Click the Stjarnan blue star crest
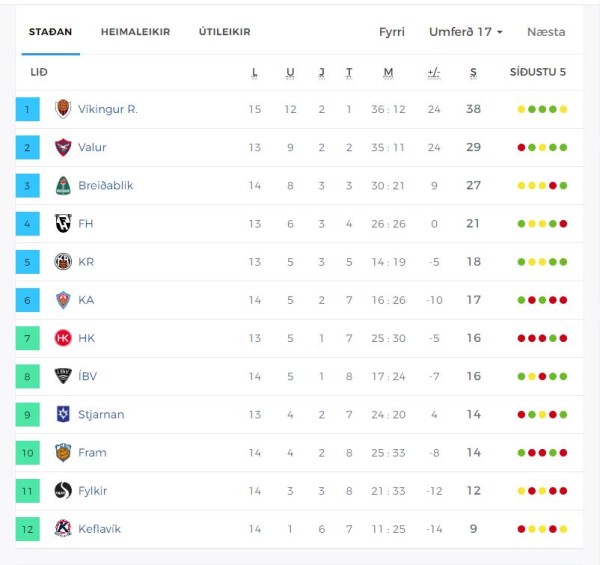This screenshot has height=565, width=600. (x=63, y=414)
